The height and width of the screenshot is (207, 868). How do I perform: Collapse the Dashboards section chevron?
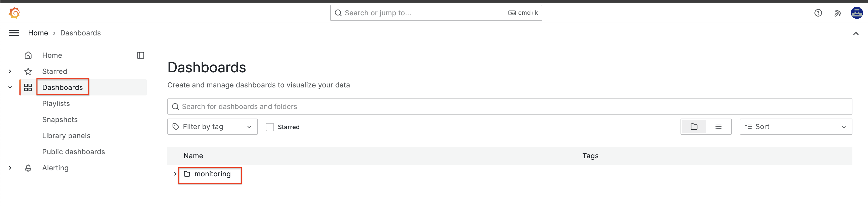pos(10,87)
